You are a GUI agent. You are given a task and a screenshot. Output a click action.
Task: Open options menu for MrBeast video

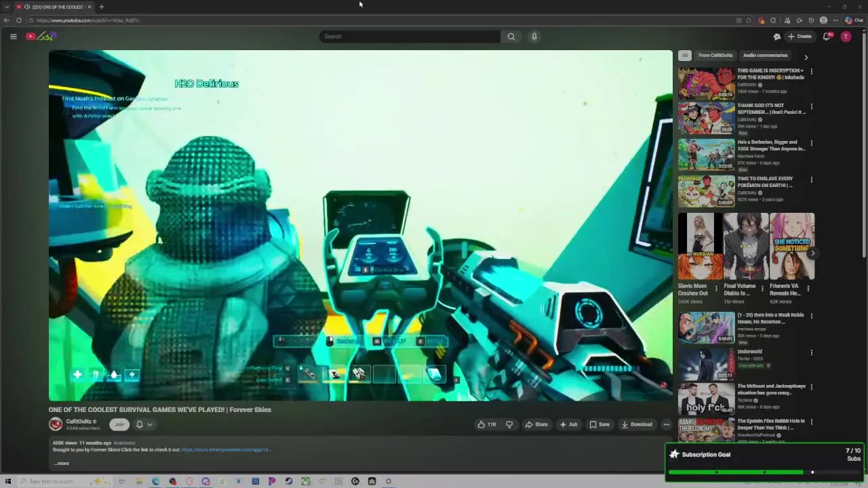(811, 388)
